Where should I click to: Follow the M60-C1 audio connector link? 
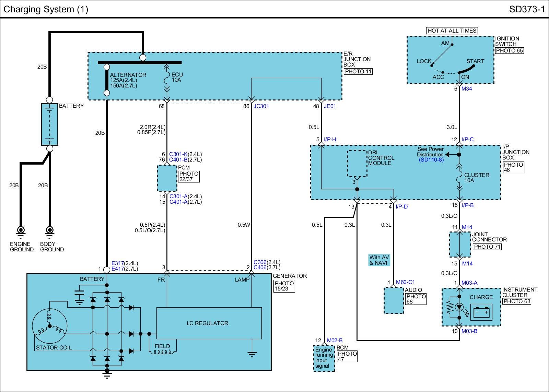[405, 282]
